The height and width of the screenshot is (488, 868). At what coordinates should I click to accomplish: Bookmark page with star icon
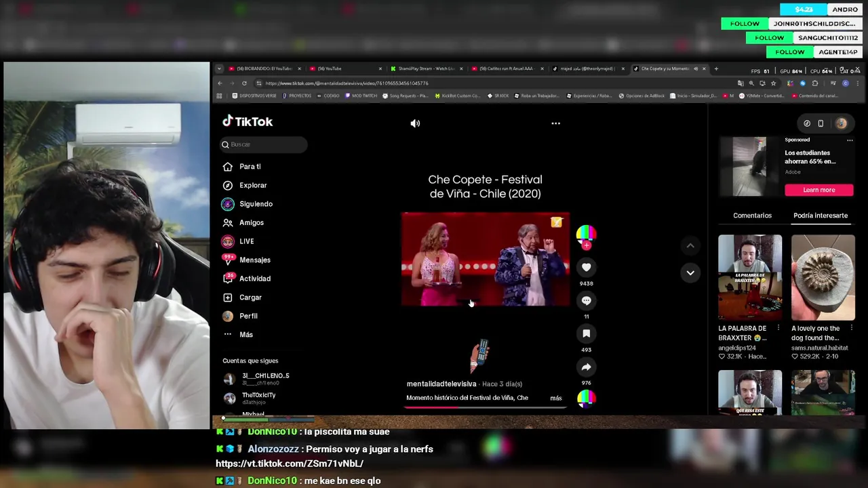tap(773, 83)
